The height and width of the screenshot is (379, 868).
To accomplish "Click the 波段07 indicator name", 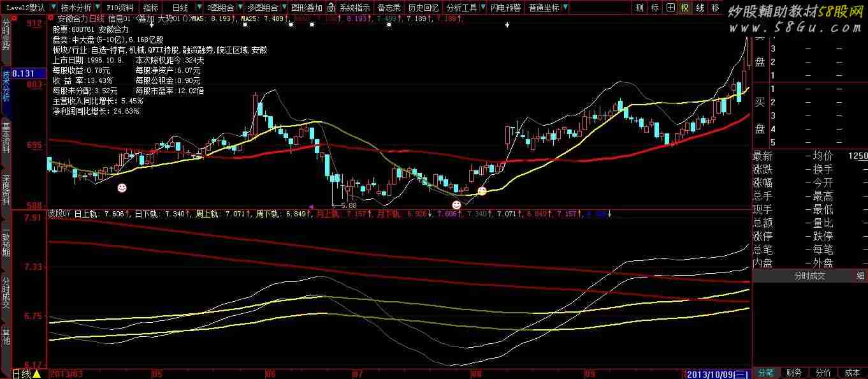I will click(59, 214).
